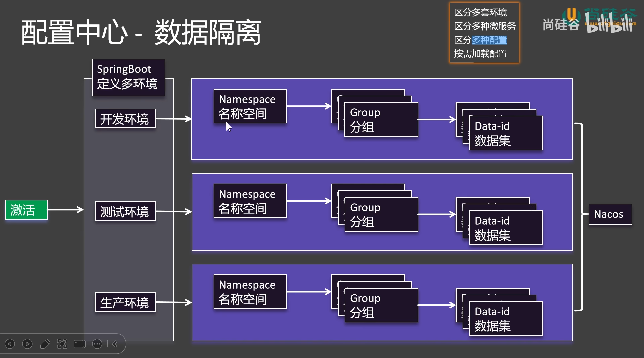
Task: Go to the previous slide
Action: [10, 344]
